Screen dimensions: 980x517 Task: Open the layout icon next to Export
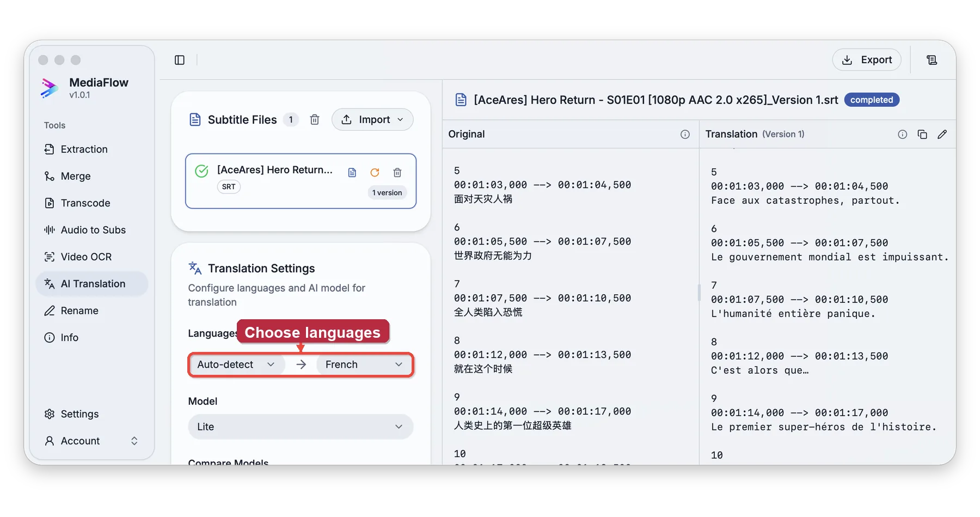pos(932,60)
